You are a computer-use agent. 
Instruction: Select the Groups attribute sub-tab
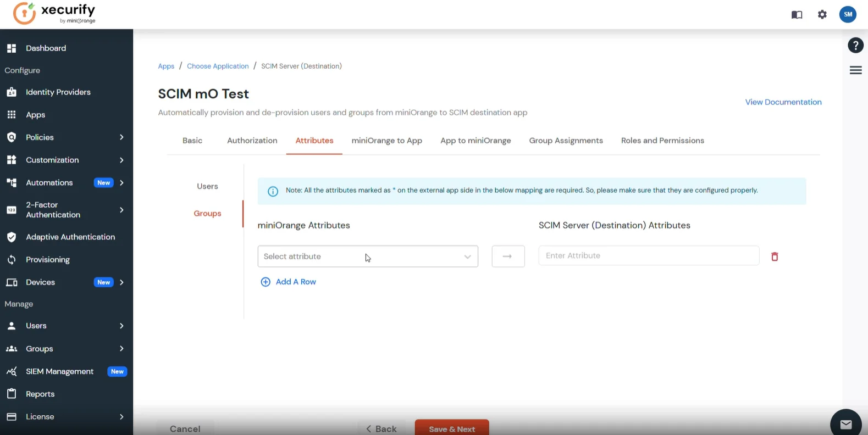pos(207,213)
